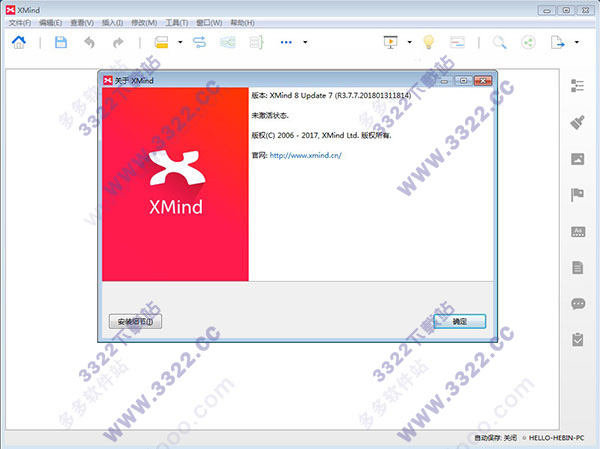The width and height of the screenshot is (600, 449).
Task: Open the 插入(I) menu
Action: click(112, 23)
